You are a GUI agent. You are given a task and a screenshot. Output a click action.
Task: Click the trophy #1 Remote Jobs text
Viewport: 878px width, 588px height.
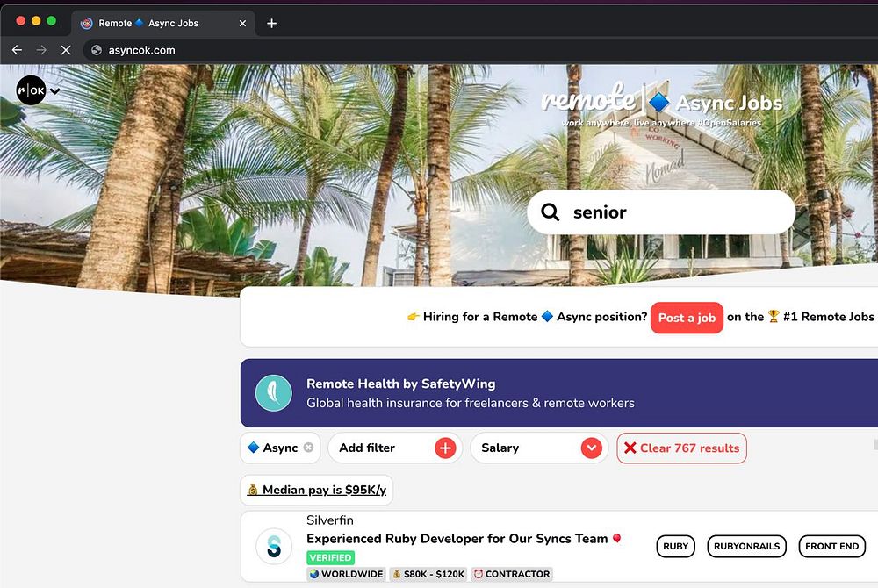click(820, 317)
